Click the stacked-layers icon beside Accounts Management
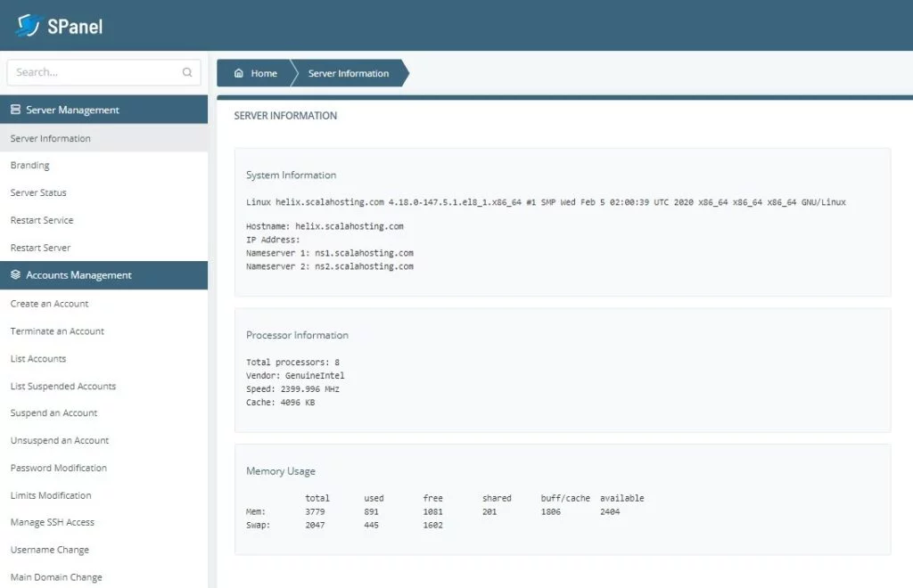Screen dimensions: 913x588 15,274
